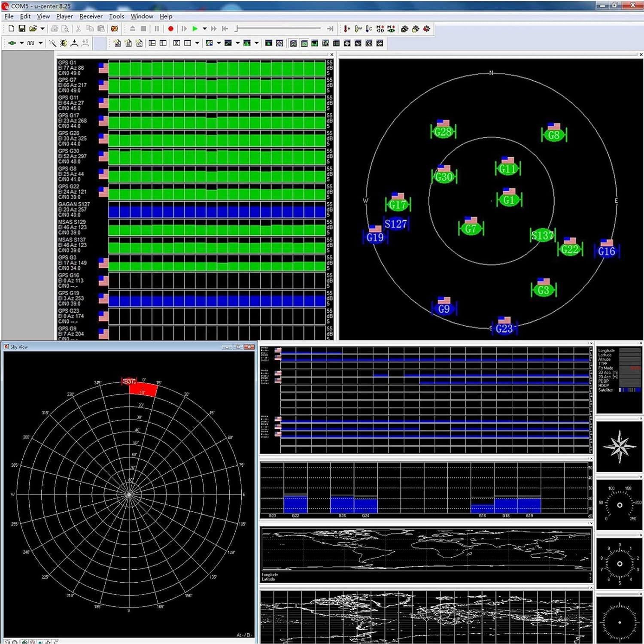
Task: Click the Coldstart icon (C)
Action: click(369, 29)
